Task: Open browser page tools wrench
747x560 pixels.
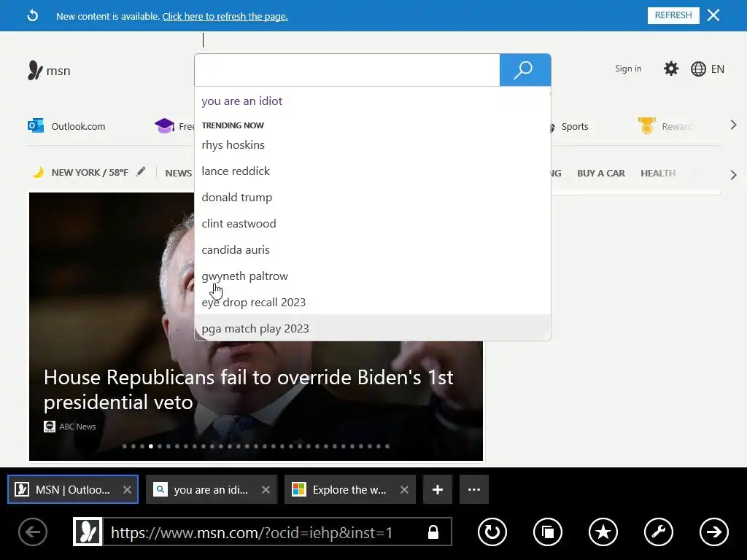Action: click(659, 532)
